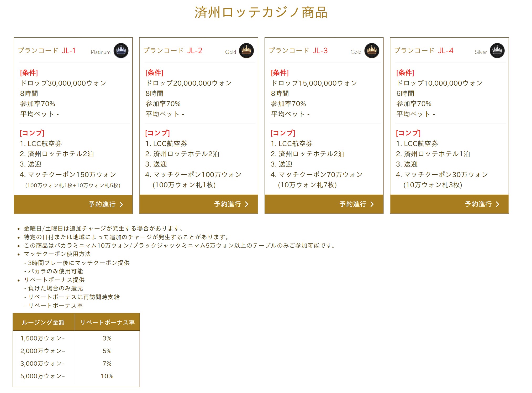Click the chevron arrow on JL-2 reservation bar
The height and width of the screenshot is (393, 532).
point(247,204)
